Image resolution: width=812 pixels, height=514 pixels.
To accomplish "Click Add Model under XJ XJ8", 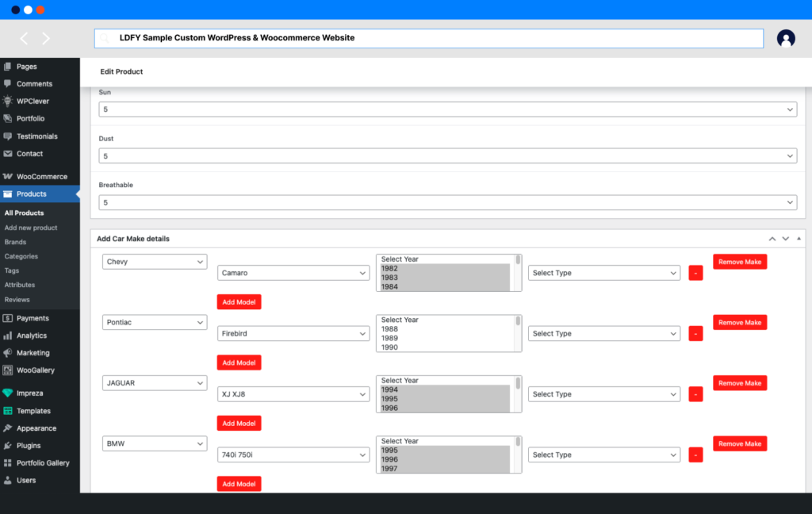I will tap(239, 424).
